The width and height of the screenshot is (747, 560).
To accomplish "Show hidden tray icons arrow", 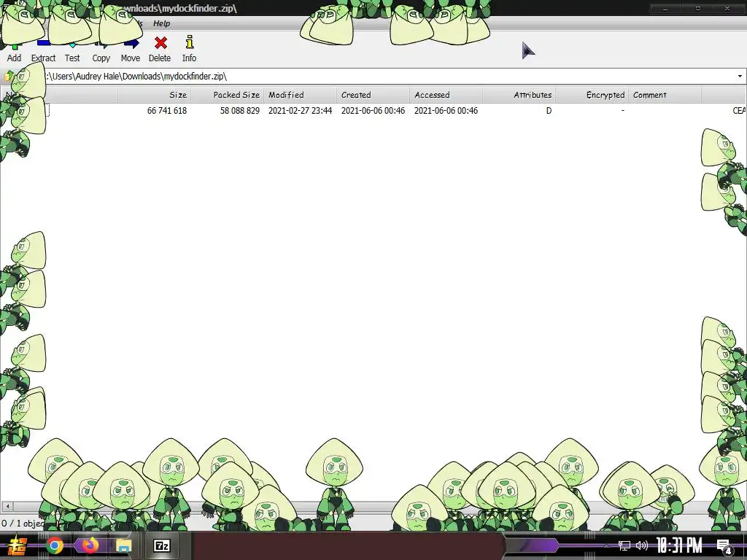I will coord(606,545).
